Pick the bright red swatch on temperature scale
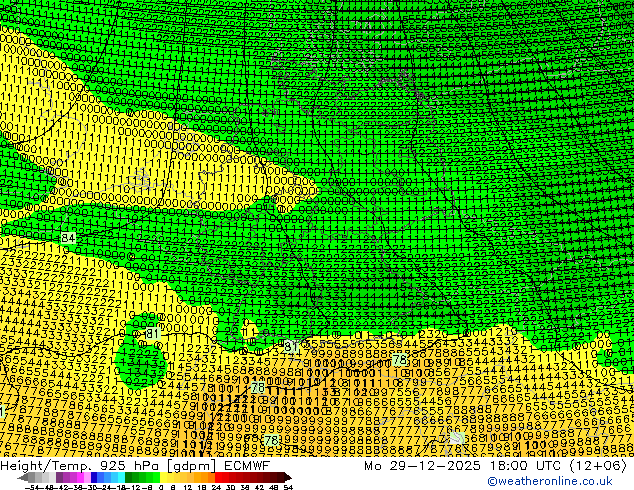The image size is (634, 490). click(x=218, y=478)
